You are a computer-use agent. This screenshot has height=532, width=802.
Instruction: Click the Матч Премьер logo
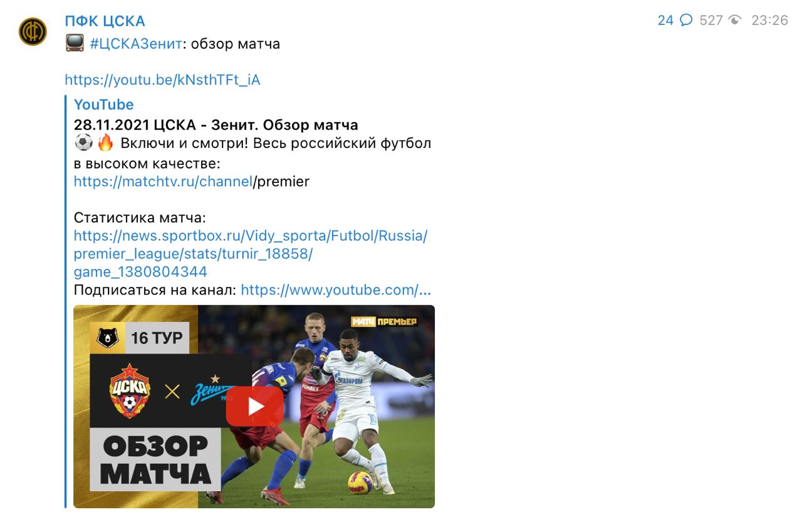pyautogui.click(x=383, y=322)
